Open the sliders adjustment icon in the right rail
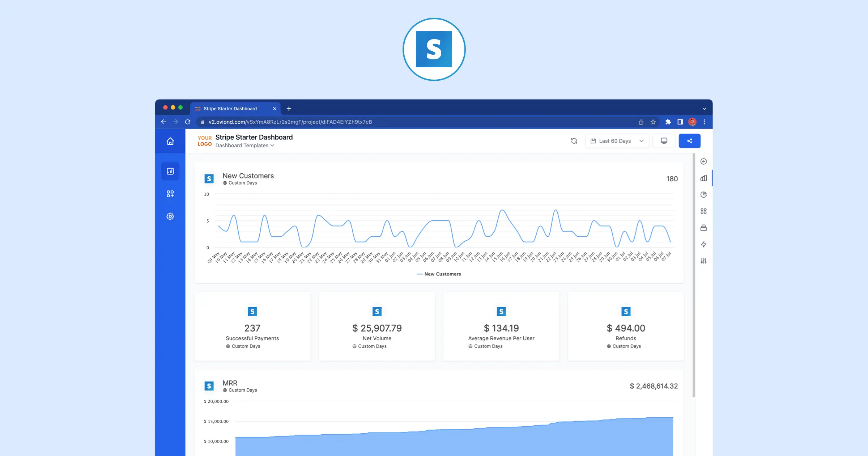868x456 pixels. [x=703, y=261]
